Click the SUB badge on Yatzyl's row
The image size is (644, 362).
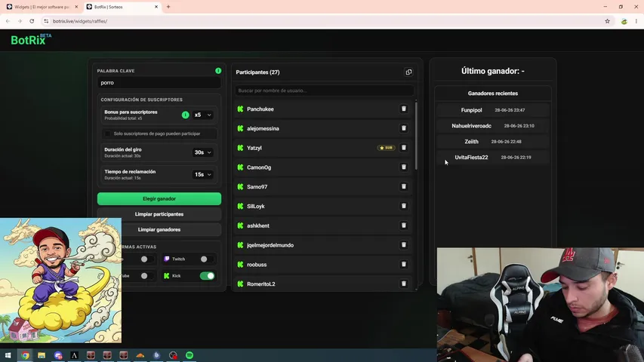(386, 148)
